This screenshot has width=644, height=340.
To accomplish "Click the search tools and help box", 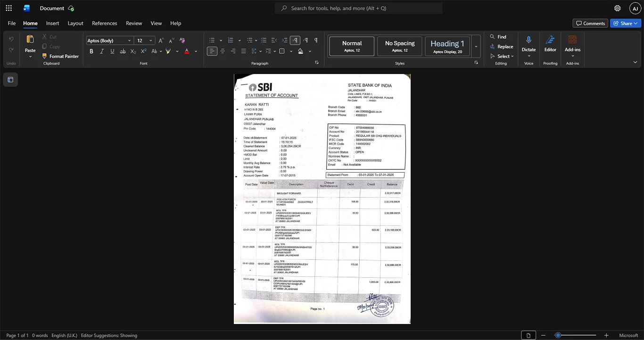I will (x=358, y=8).
